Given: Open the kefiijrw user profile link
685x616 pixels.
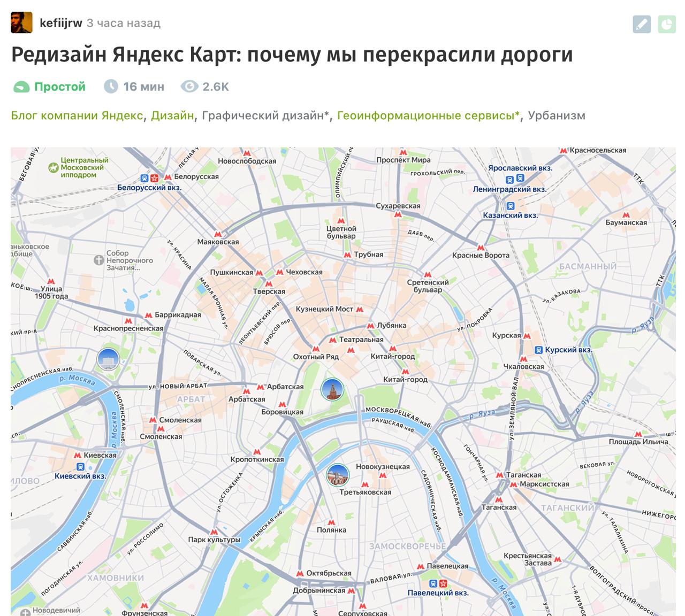Looking at the screenshot, I should point(61,23).
